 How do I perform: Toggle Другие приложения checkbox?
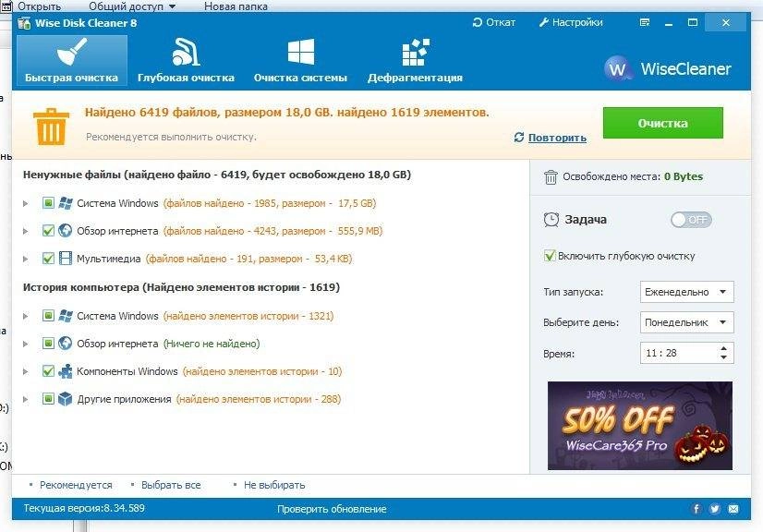[48, 399]
